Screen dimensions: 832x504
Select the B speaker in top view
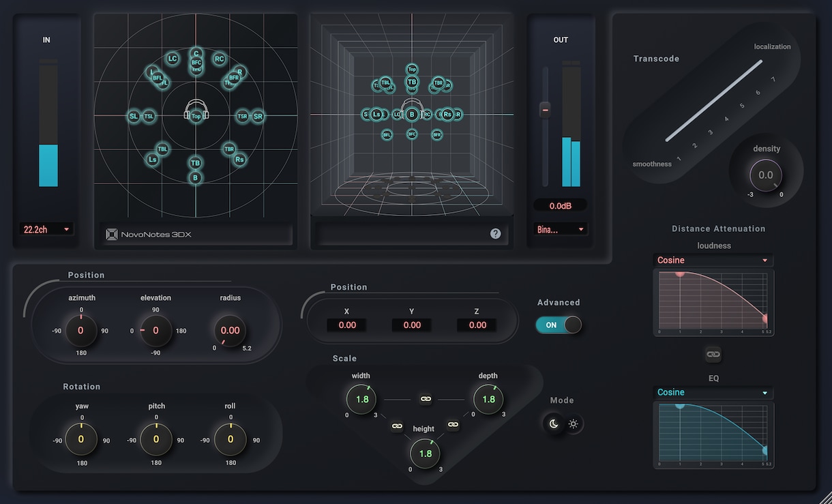tap(196, 178)
